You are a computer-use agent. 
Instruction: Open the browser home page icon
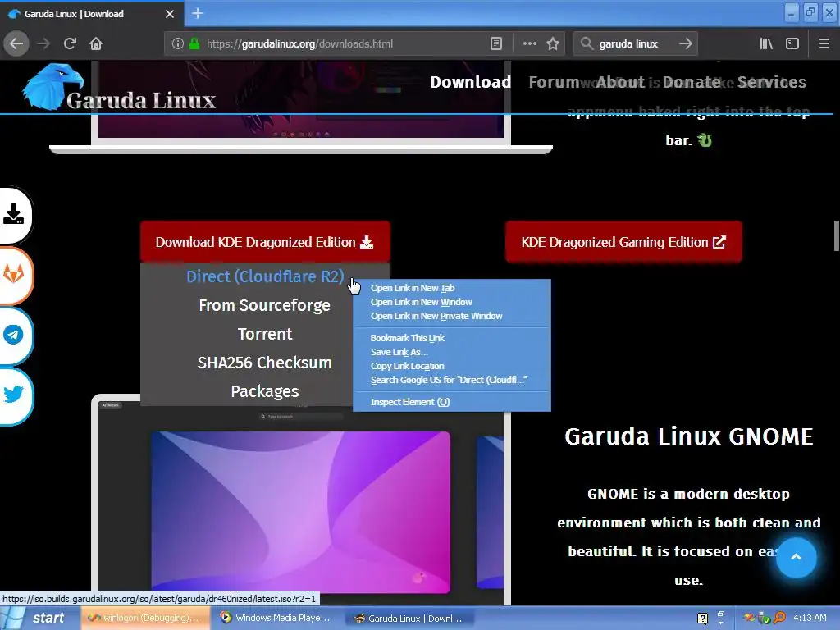pos(96,44)
